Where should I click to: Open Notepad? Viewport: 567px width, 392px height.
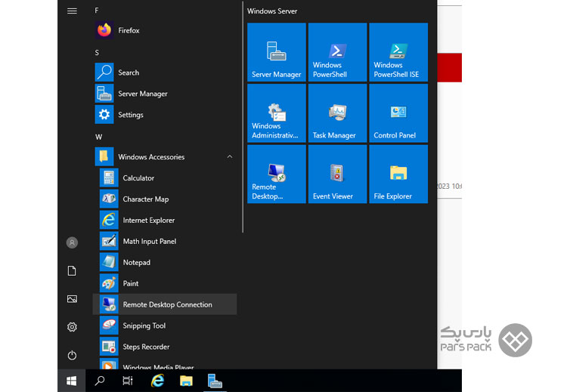[165, 262]
